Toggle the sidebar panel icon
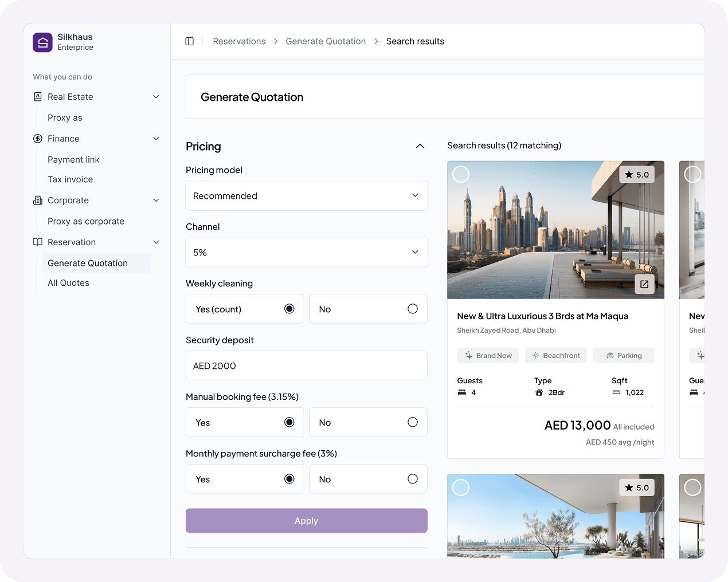Image resolution: width=728 pixels, height=582 pixels. pyautogui.click(x=190, y=41)
